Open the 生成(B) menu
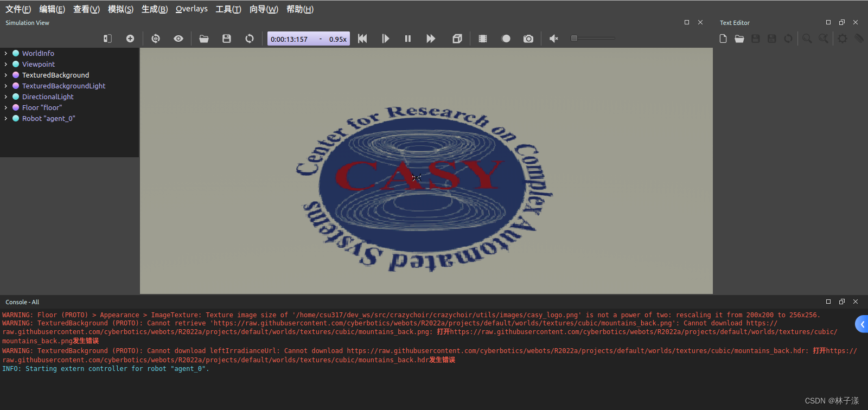Viewport: 868px width, 410px height. click(x=155, y=9)
